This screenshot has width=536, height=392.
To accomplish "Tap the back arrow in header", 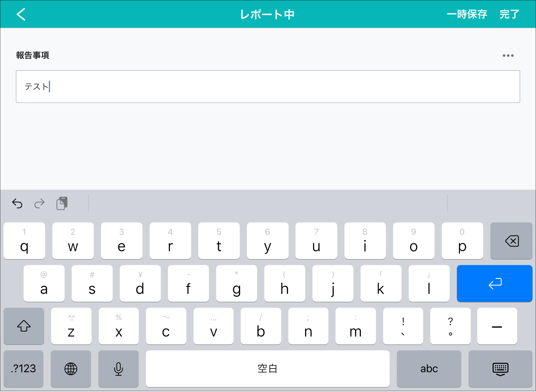I will click(21, 14).
